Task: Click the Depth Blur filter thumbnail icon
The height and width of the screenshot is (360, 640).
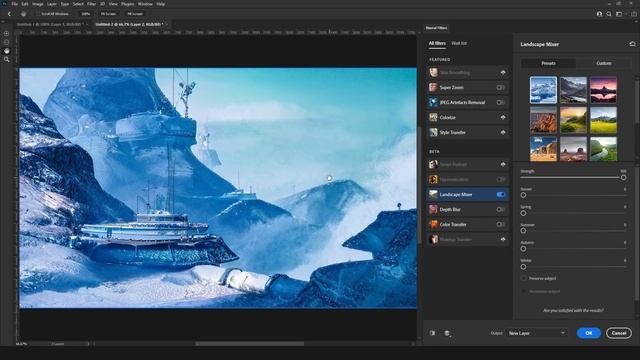Action: tap(433, 209)
